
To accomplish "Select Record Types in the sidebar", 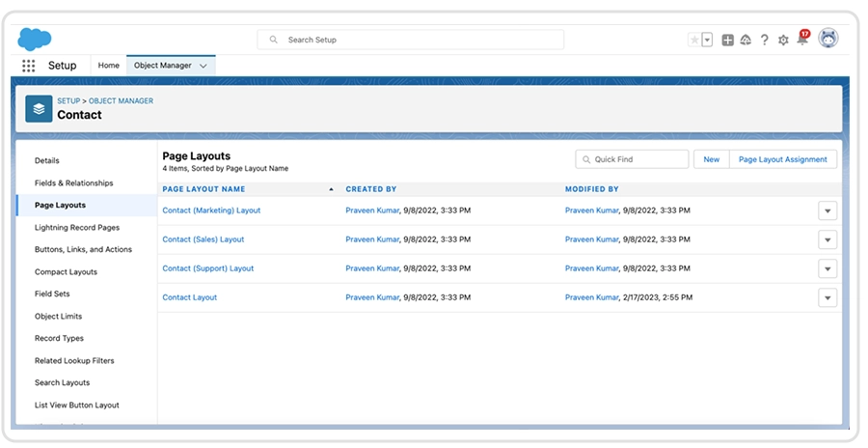I will tap(59, 338).
